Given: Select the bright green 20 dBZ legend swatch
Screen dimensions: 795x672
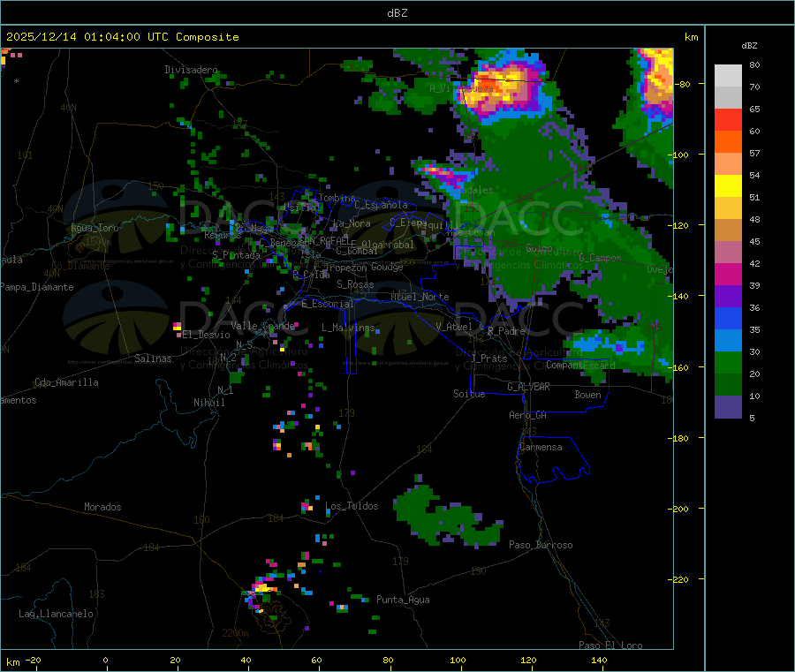Looking at the screenshot, I should [728, 362].
